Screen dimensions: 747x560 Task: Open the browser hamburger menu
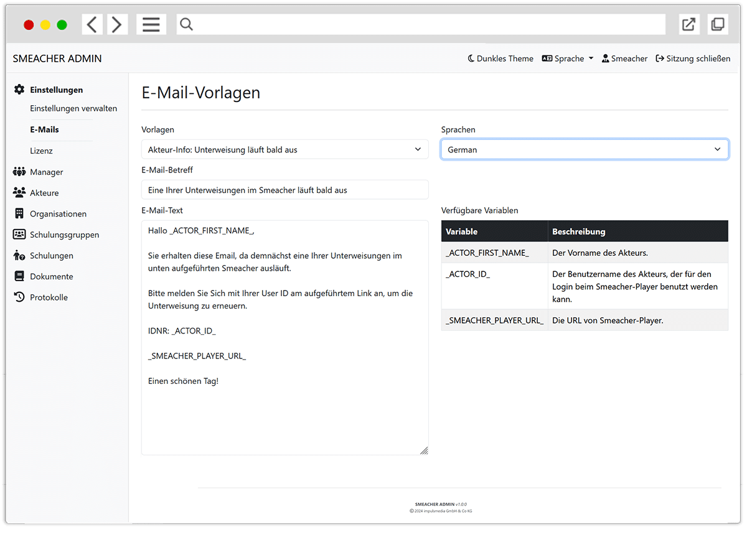click(x=151, y=24)
